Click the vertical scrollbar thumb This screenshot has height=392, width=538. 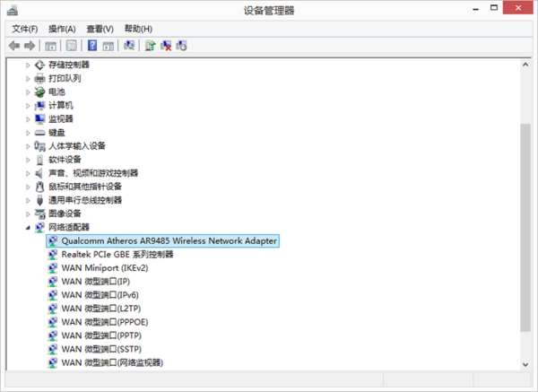pyautogui.click(x=525, y=228)
